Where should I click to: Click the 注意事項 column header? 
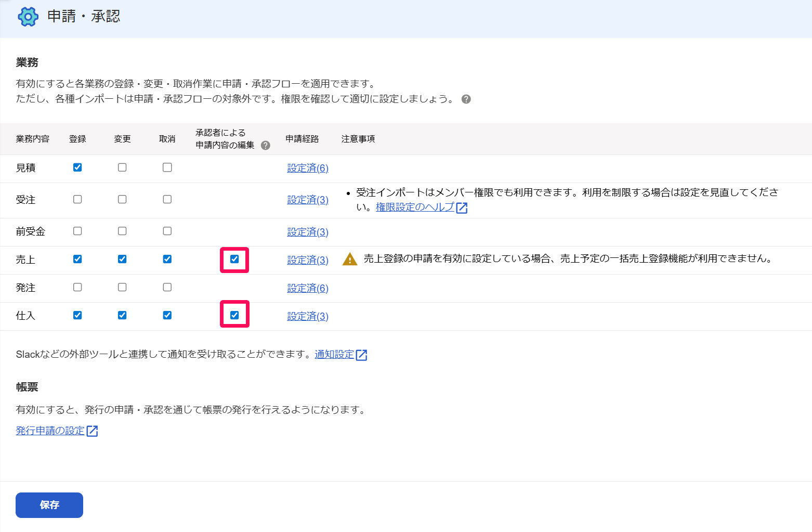click(x=358, y=139)
